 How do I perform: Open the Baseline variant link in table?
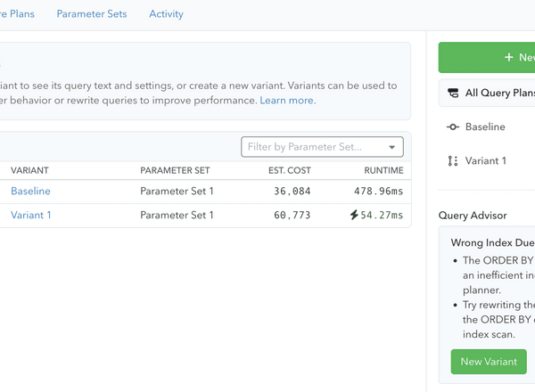pos(30,191)
